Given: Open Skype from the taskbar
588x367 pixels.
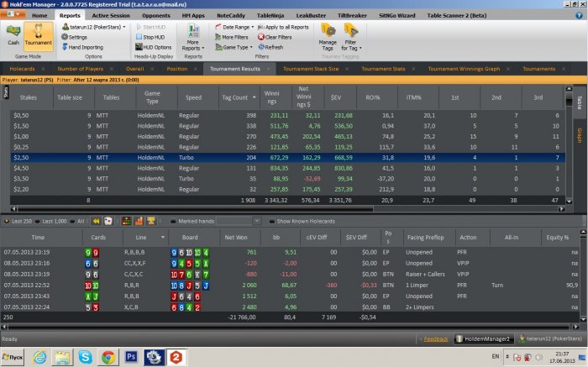Looking at the screenshot, I should (85, 357).
